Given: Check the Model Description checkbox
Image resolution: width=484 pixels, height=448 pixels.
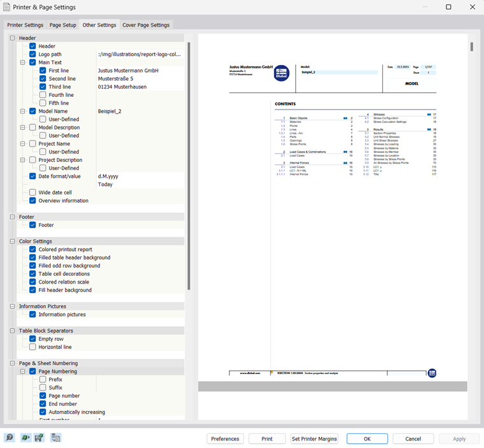Looking at the screenshot, I should [32, 127].
